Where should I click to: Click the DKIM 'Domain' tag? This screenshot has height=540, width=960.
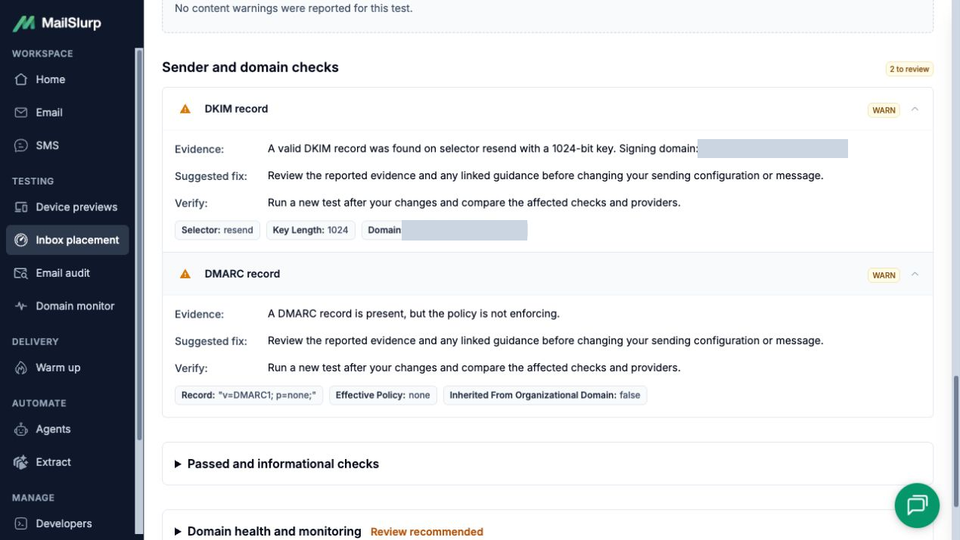tap(444, 230)
